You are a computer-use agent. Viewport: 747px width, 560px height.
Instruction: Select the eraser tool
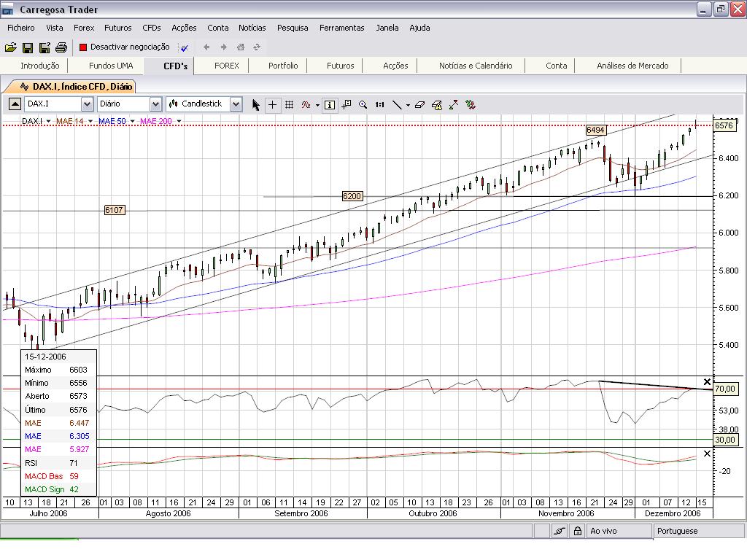tap(419, 105)
